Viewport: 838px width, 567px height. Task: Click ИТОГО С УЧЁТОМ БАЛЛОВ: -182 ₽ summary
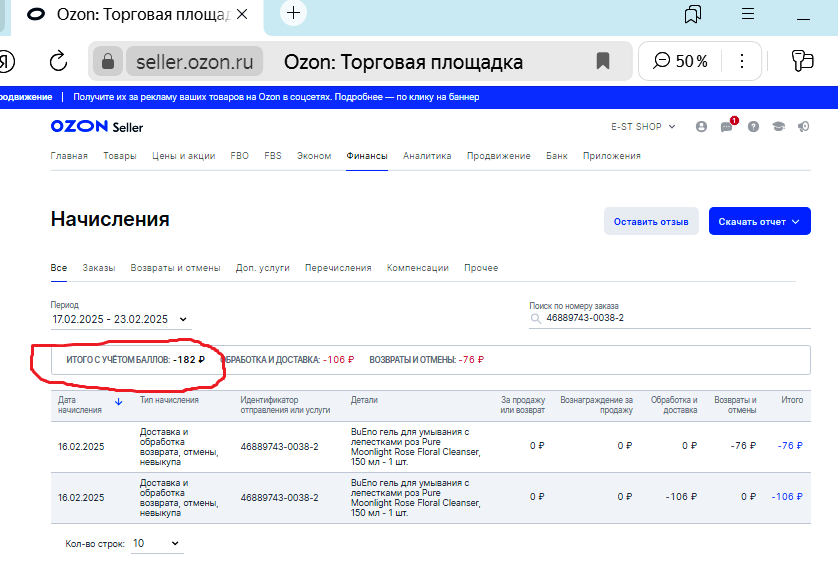click(x=135, y=360)
